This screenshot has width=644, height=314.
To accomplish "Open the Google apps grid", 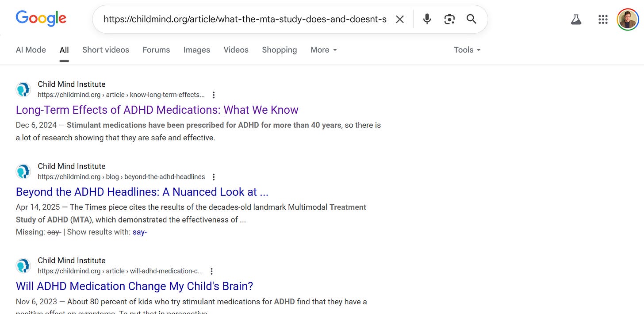I will (602, 19).
